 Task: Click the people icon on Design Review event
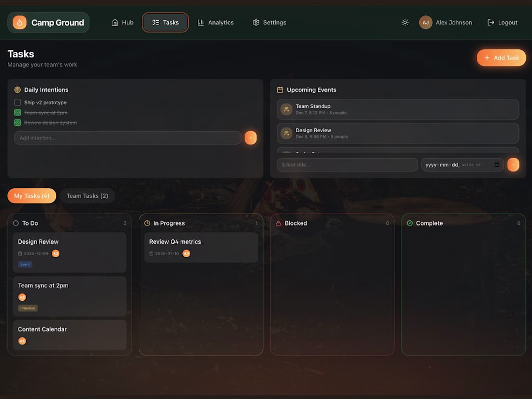pyautogui.click(x=286, y=133)
